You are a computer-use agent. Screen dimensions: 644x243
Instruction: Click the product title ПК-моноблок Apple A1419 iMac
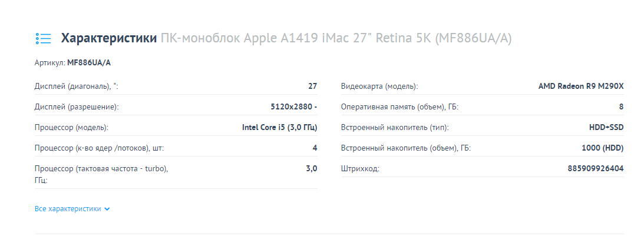point(336,38)
